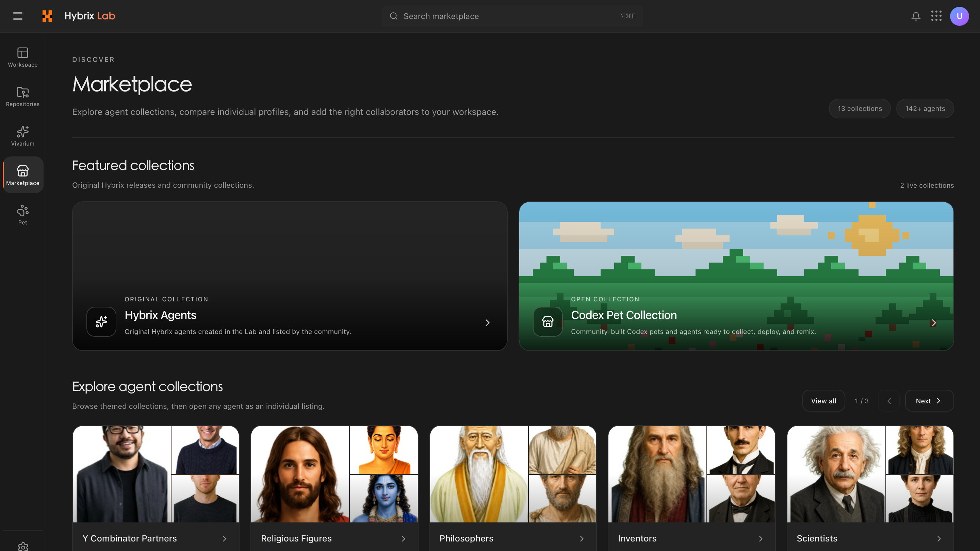Go to Workspace in the sidebar

23,57
